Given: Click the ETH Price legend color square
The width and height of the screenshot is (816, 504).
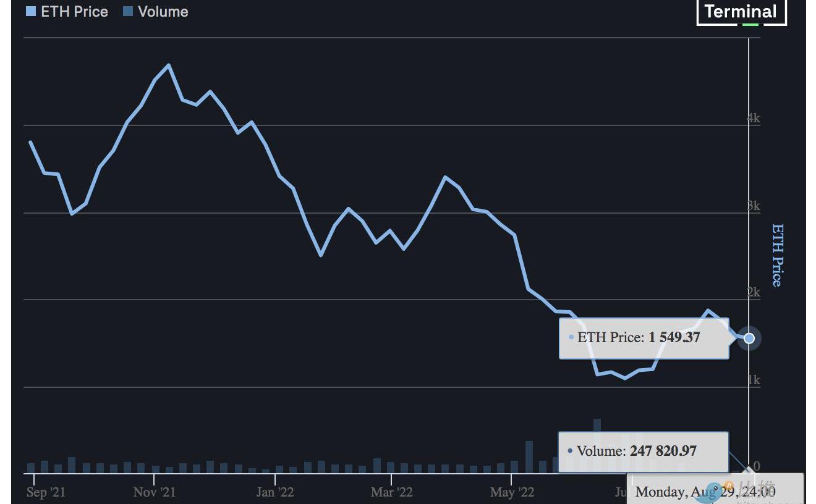Looking at the screenshot, I should click(31, 12).
